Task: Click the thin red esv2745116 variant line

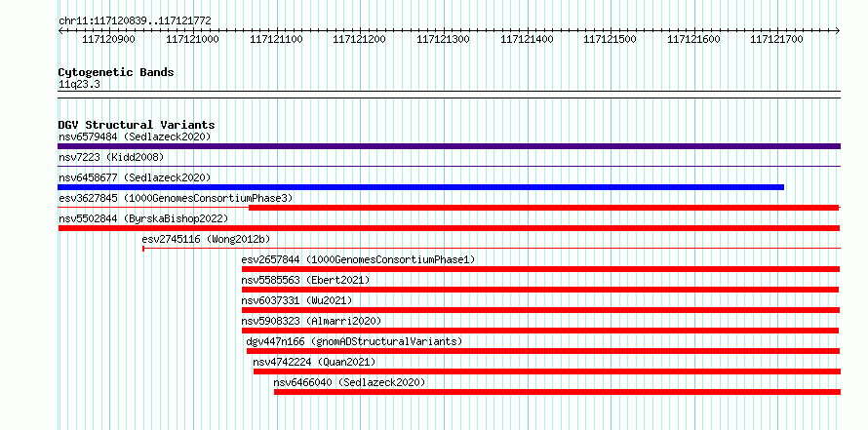Action: coord(492,249)
